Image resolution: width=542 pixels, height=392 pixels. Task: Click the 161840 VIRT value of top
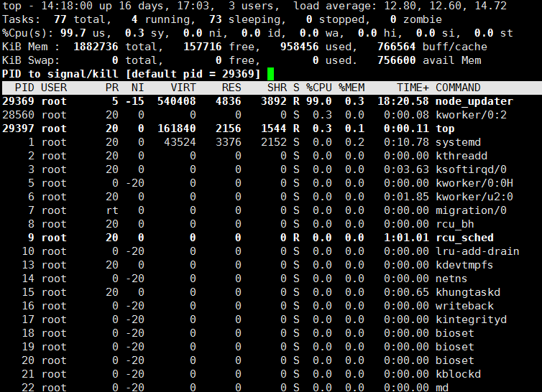pos(177,129)
